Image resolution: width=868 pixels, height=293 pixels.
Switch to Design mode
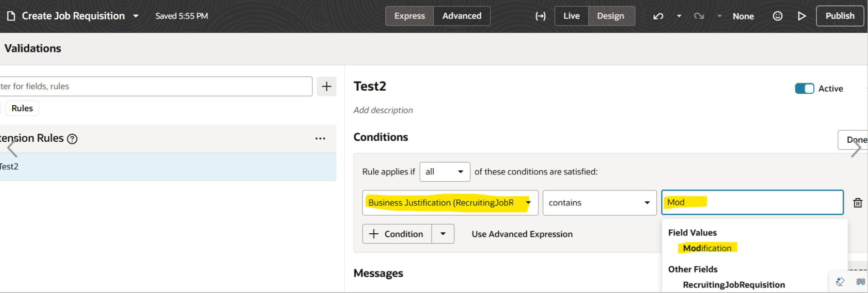(610, 16)
